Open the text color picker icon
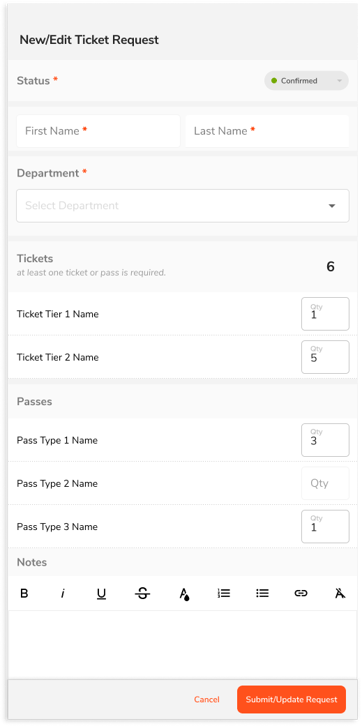The image size is (362, 726). (x=185, y=594)
